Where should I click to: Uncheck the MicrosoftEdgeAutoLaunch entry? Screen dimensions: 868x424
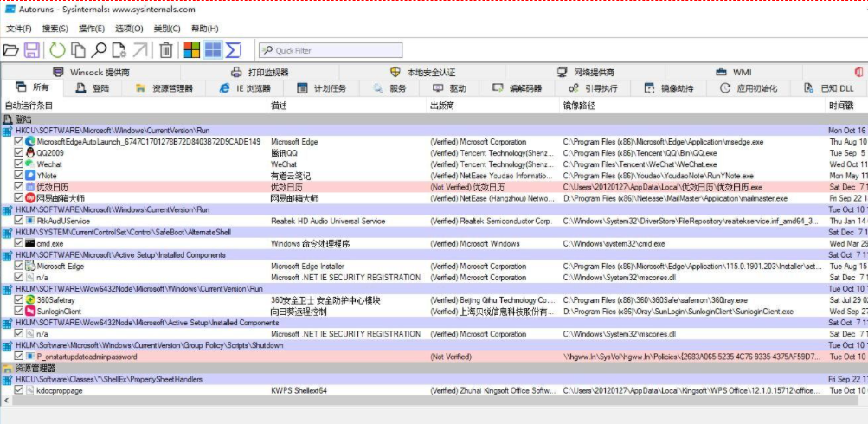click(19, 142)
